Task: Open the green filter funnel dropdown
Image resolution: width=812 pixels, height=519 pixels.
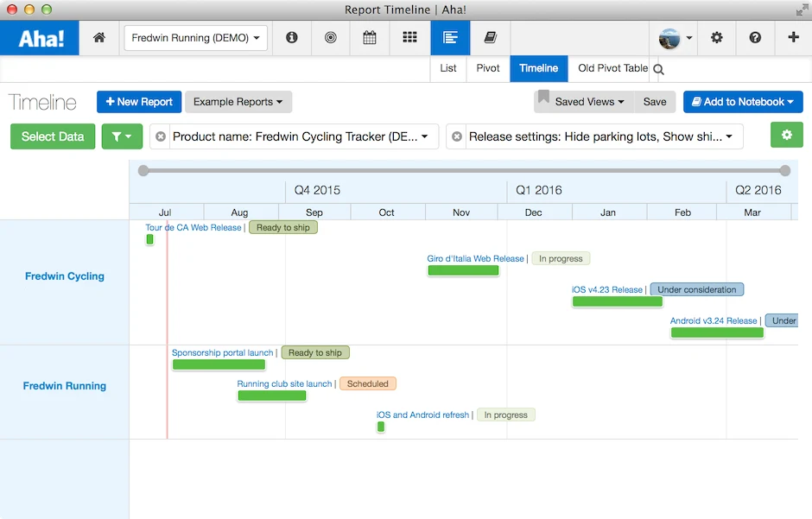Action: click(122, 136)
